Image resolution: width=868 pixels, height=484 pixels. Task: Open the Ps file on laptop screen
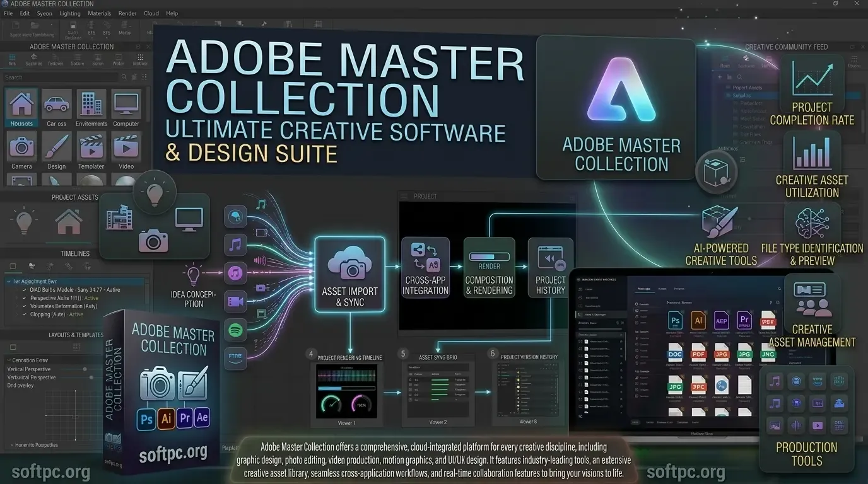pyautogui.click(x=674, y=320)
